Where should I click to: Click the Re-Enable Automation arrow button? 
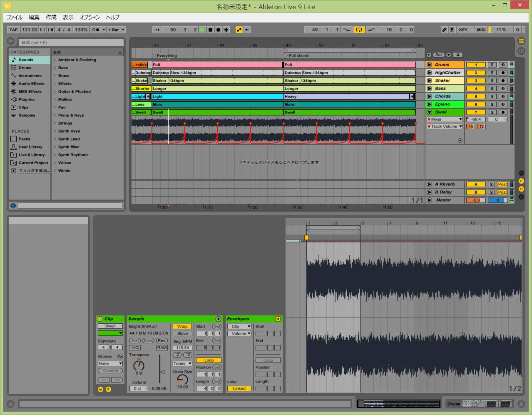[247, 30]
